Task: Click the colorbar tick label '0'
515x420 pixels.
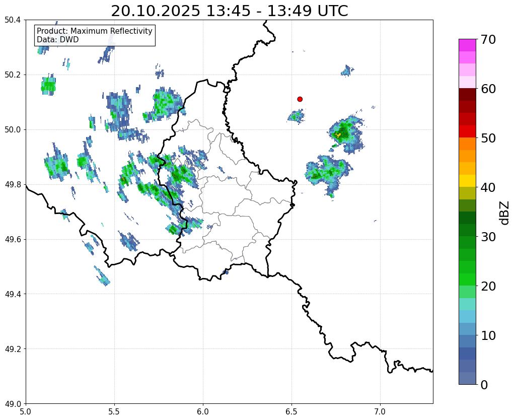Action: pyautogui.click(x=484, y=385)
